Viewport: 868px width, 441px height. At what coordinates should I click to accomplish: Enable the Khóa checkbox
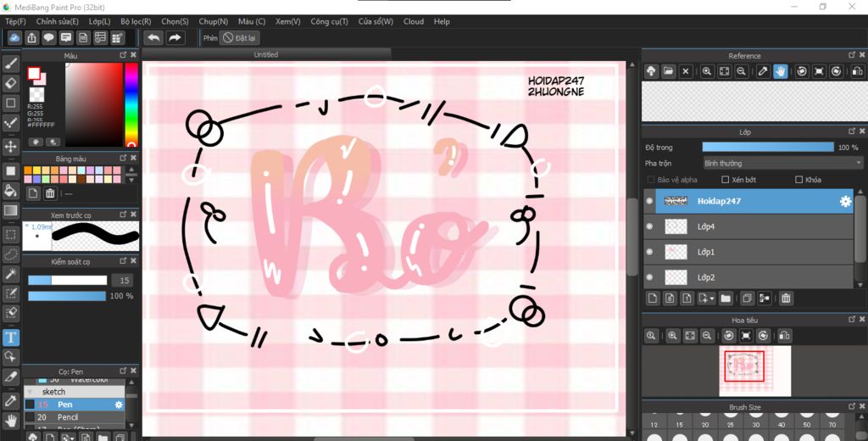point(798,180)
